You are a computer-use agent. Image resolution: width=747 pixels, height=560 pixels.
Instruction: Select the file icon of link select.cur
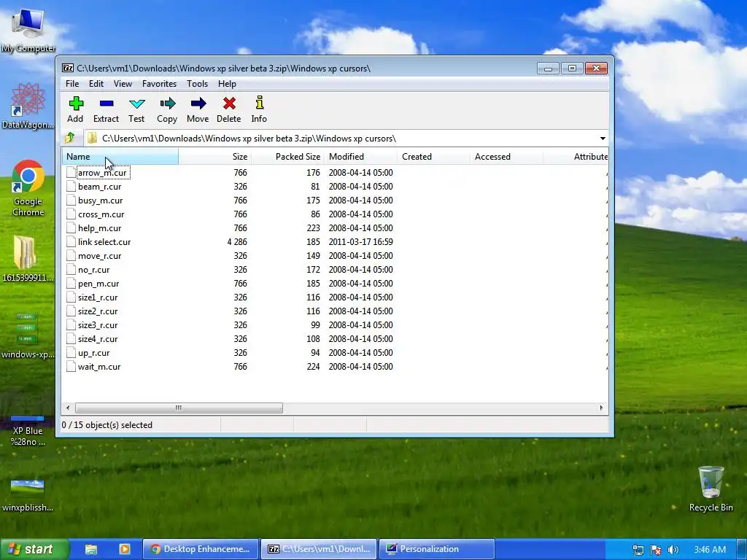[x=71, y=242]
